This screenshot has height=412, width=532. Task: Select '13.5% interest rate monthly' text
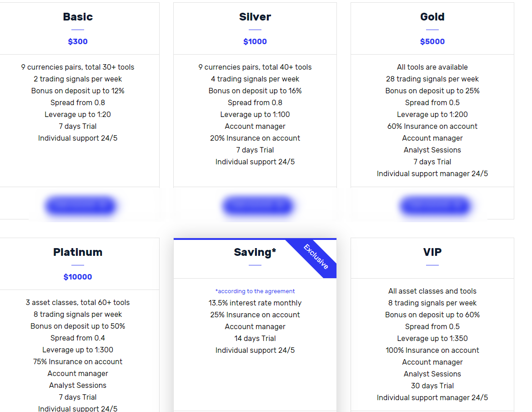point(255,303)
